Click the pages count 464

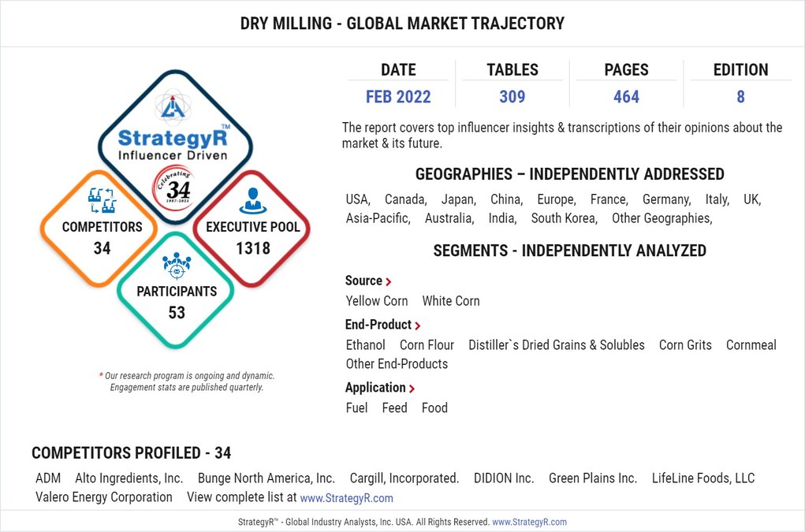coord(626,96)
